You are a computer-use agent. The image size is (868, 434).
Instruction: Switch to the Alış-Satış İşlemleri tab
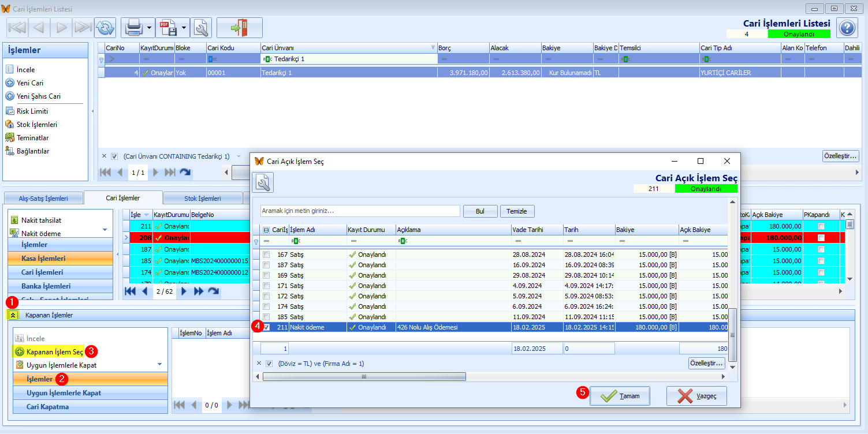[43, 199]
